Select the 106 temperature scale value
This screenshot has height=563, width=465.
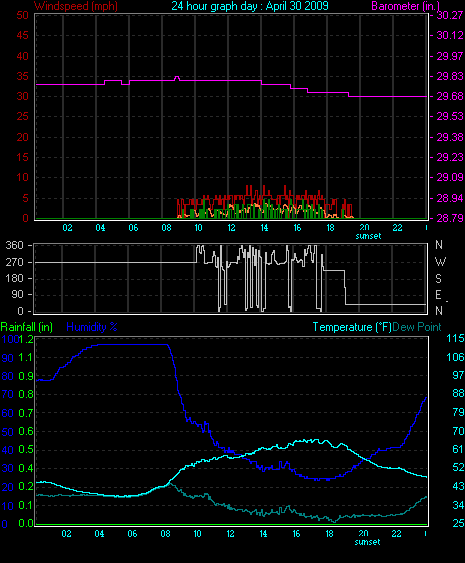coord(455,357)
